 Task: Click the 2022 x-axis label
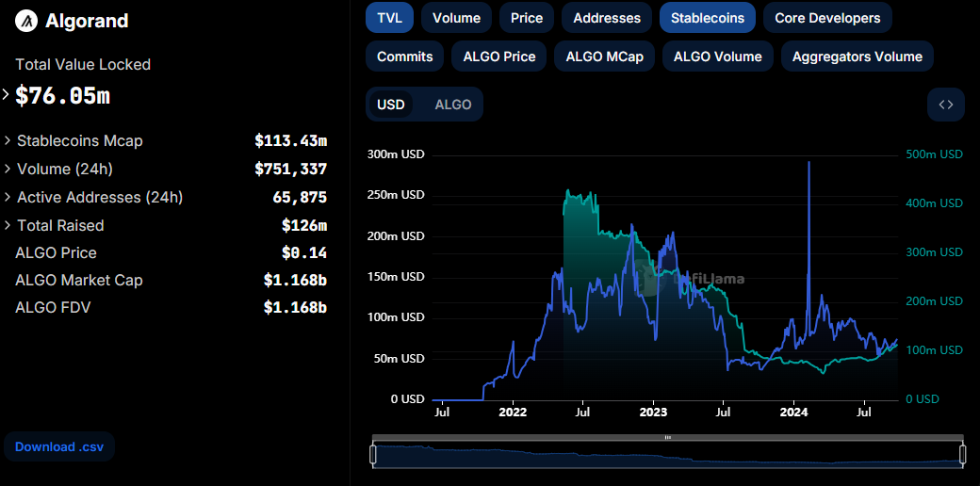tap(514, 413)
